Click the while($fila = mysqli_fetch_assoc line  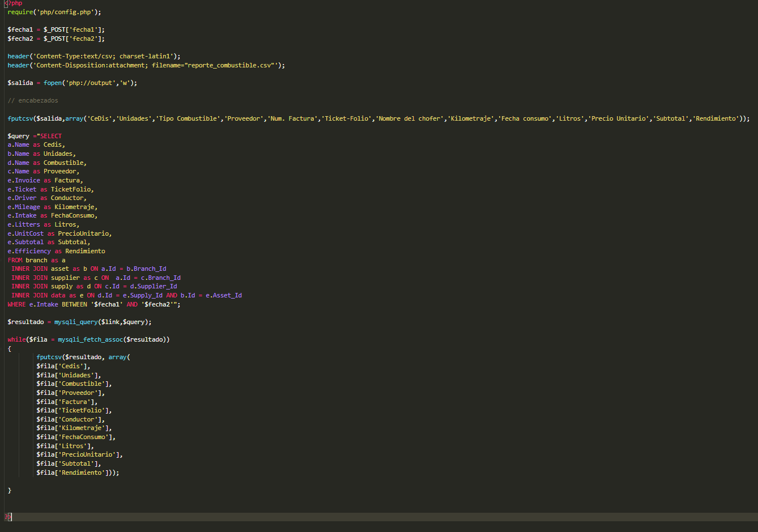coord(88,339)
